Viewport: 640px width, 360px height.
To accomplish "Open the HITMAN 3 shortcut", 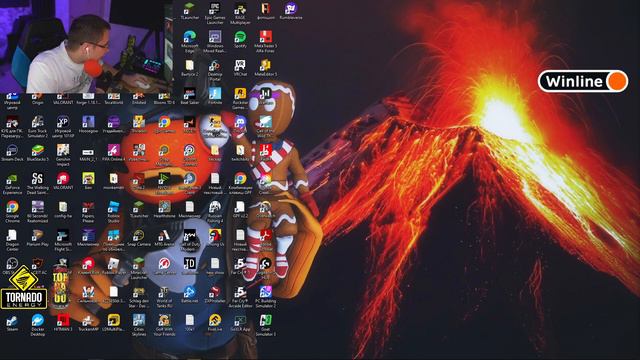I will pos(63,322).
